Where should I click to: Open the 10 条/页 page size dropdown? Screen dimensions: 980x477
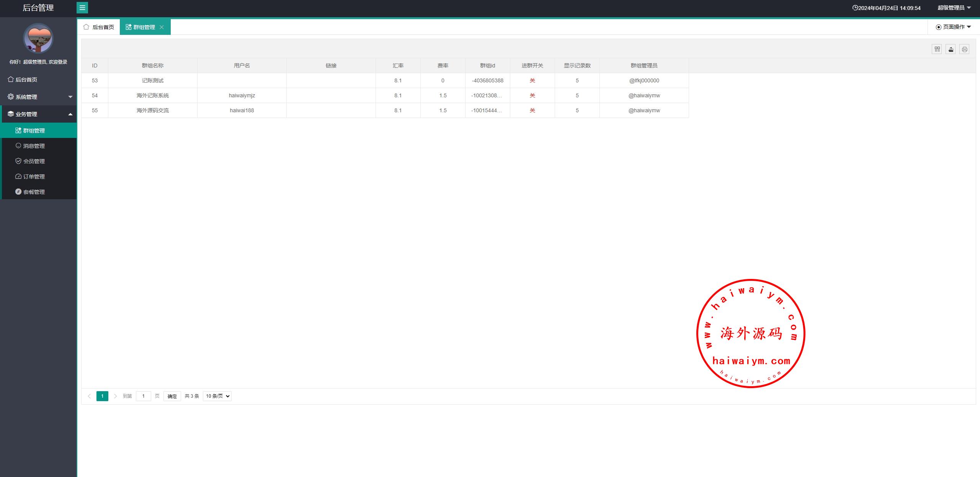tap(217, 396)
